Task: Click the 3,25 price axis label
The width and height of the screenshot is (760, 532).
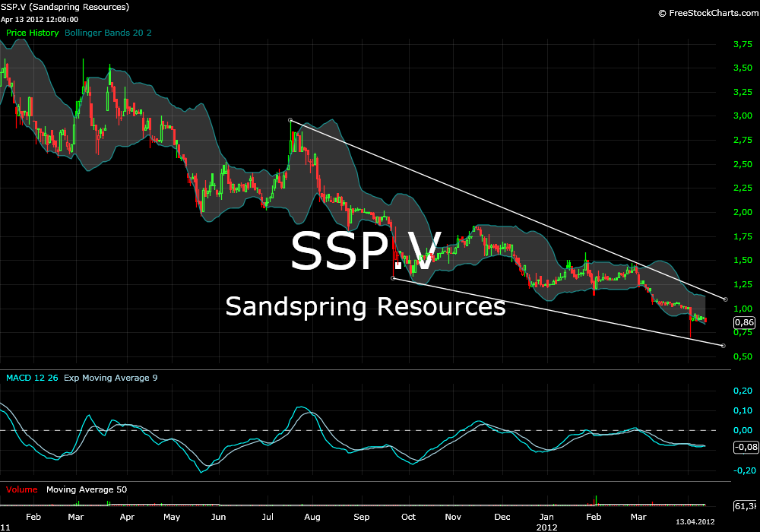Action: point(743,93)
